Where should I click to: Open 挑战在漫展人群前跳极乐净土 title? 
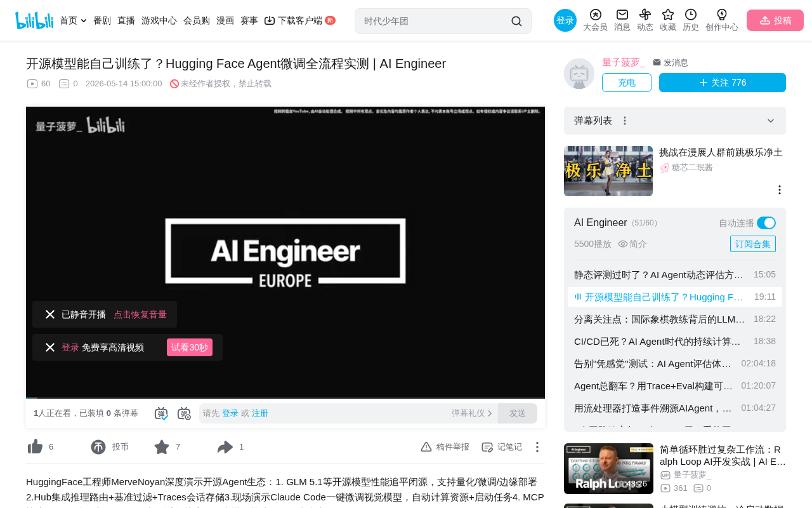click(x=721, y=152)
